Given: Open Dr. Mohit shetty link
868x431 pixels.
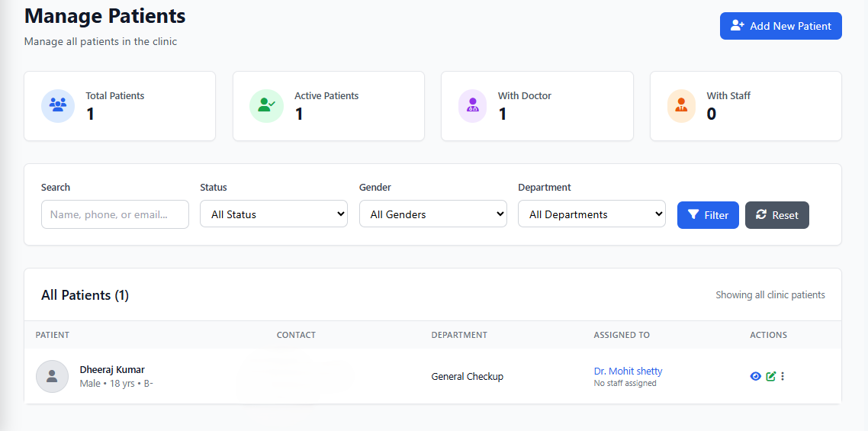Looking at the screenshot, I should pyautogui.click(x=628, y=371).
